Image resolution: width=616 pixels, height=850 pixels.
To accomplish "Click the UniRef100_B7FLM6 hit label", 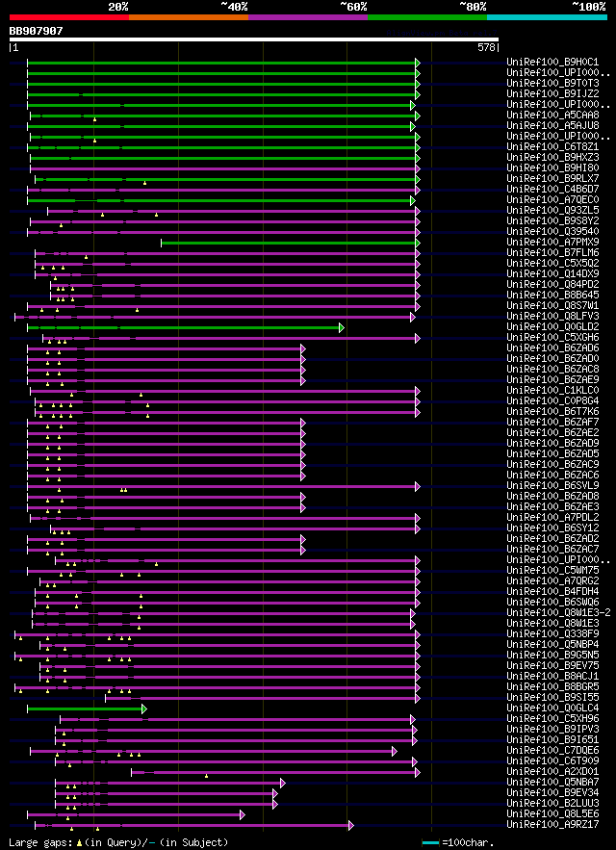I will pyautogui.click(x=552, y=252).
